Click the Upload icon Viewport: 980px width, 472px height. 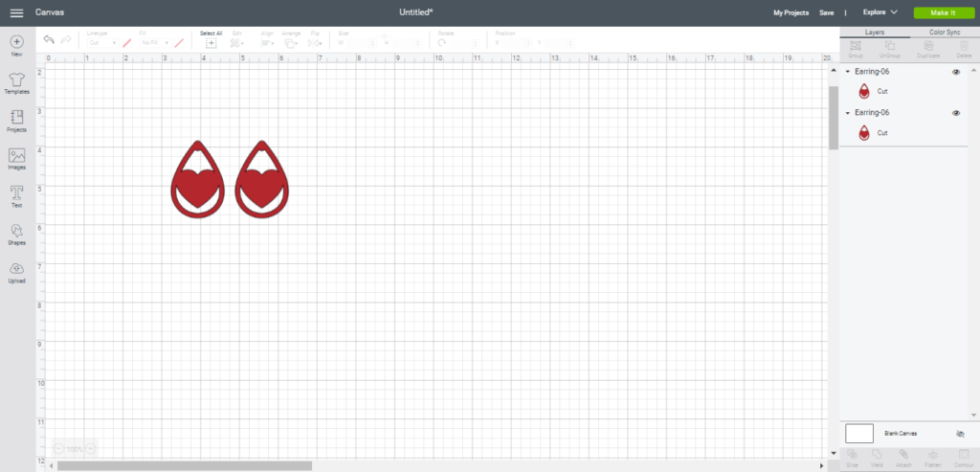(16, 271)
